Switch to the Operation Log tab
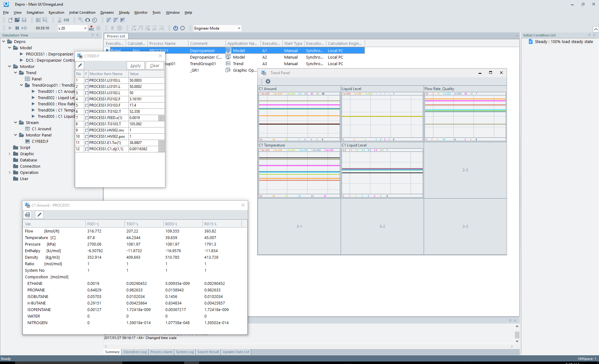 [x=135, y=352]
